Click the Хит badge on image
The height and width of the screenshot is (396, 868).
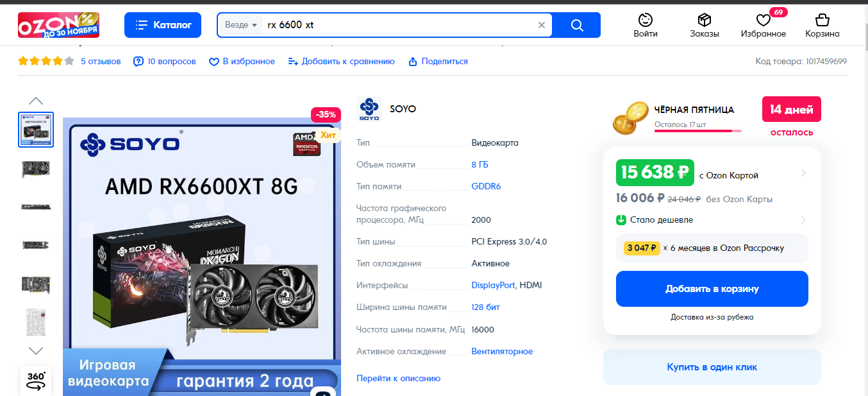[328, 135]
